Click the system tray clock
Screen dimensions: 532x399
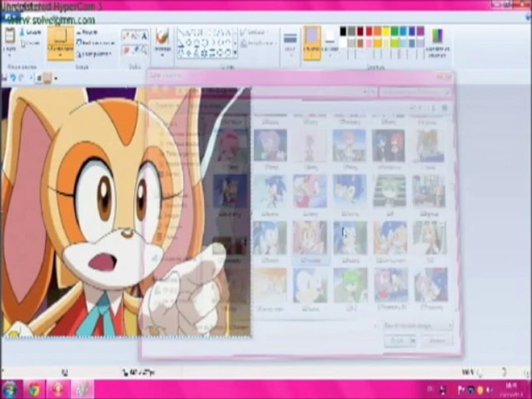point(511,390)
